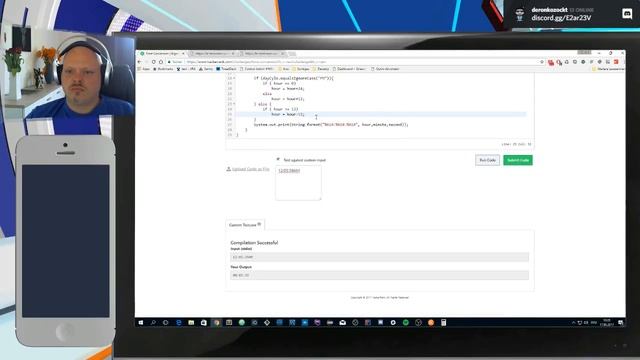The height and width of the screenshot is (360, 640).
Task: Collapse the else block fold arrow in the editor
Action: (234, 104)
